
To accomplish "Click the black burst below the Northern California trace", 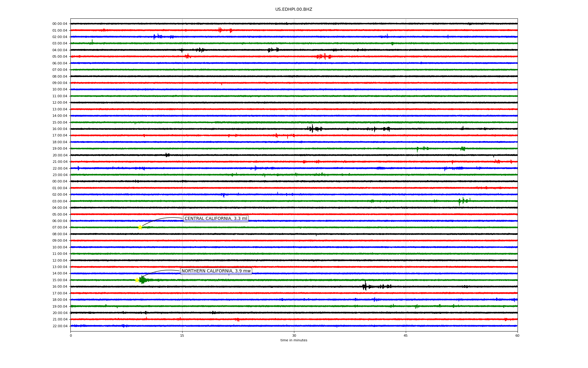I will coord(365,286).
